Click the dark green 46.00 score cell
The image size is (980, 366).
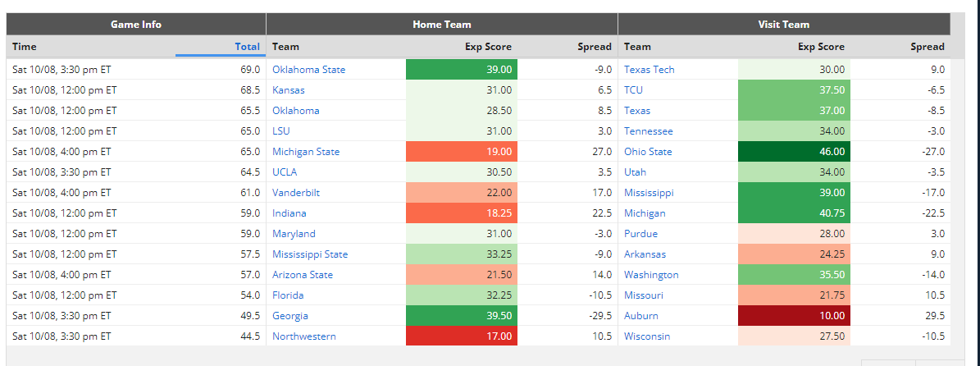tap(794, 152)
